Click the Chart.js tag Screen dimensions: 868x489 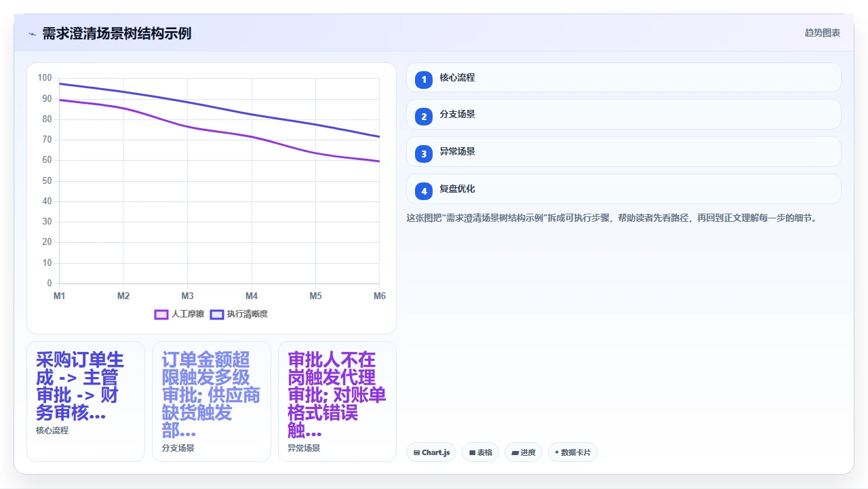tap(431, 452)
